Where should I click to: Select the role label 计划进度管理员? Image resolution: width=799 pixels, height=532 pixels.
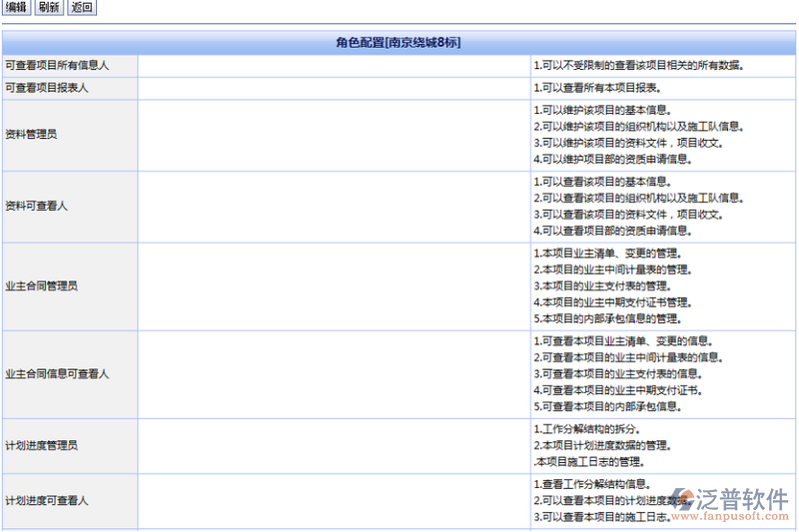pos(41,446)
